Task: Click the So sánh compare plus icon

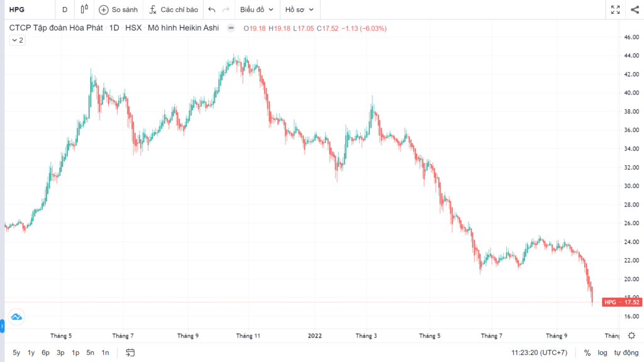Action: tap(104, 9)
